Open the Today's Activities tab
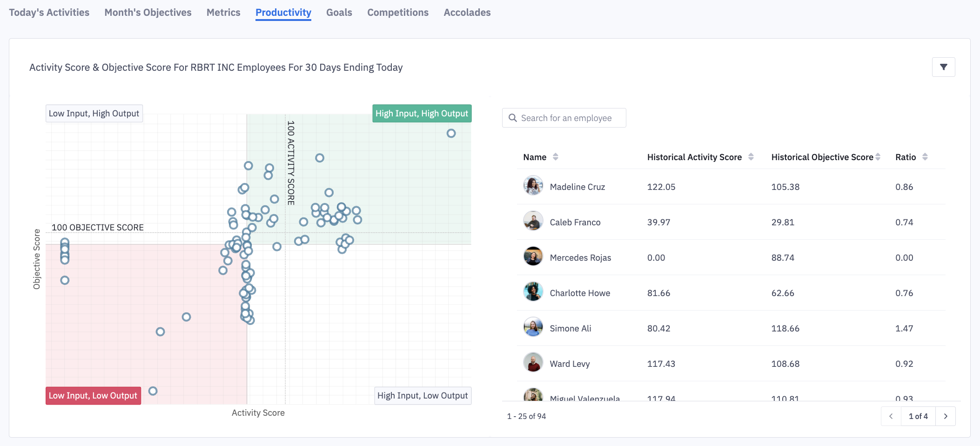 coord(49,13)
